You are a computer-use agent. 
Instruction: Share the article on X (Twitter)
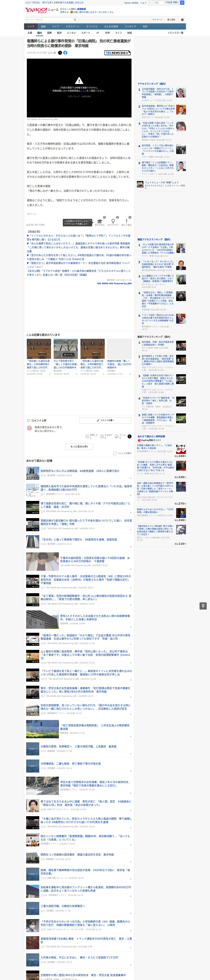(60, 53)
